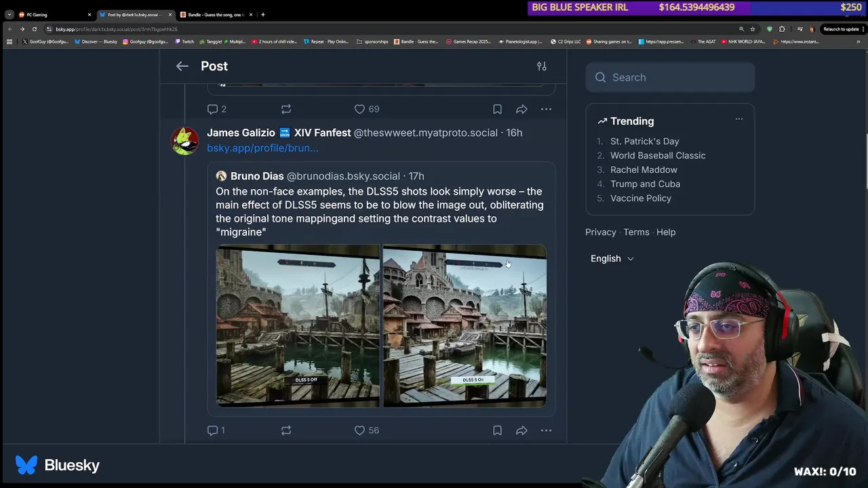Screen dimensions: 868x488
Task: Open the Discover — Bluesky bookmark
Action: click(x=96, y=41)
